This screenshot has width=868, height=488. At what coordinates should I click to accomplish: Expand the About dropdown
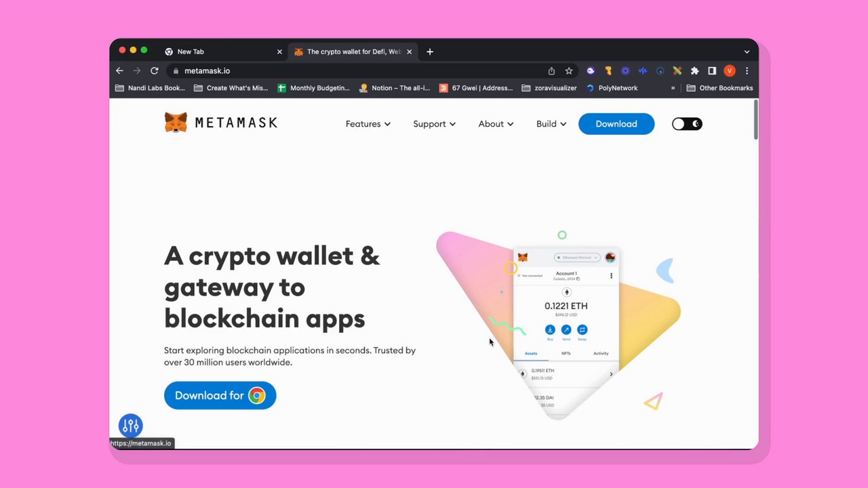click(496, 124)
